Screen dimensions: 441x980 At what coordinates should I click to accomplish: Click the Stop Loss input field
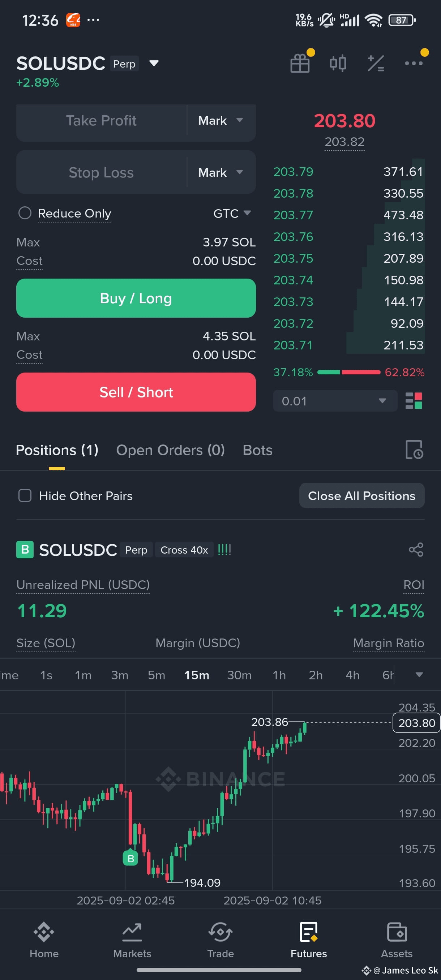tap(101, 172)
